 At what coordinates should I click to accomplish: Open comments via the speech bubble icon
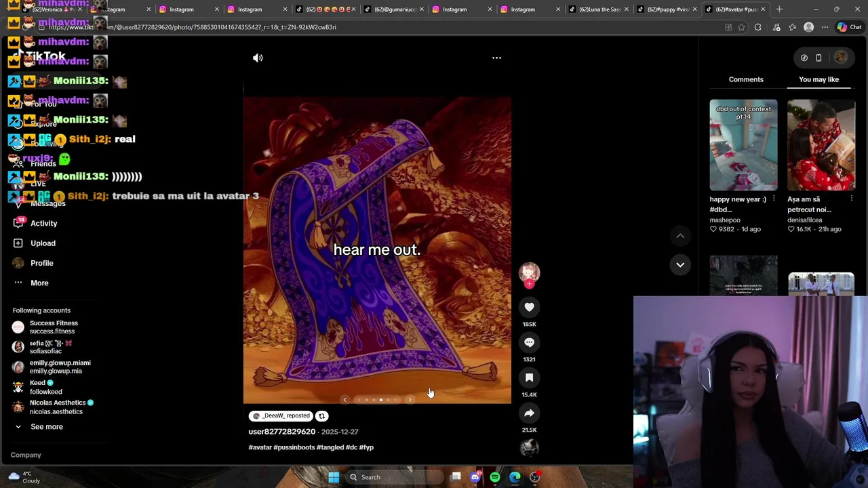pos(529,342)
